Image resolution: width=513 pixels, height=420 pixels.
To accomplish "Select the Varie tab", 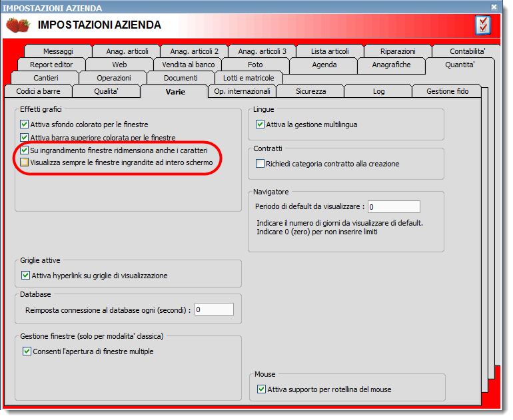I will pyautogui.click(x=175, y=92).
